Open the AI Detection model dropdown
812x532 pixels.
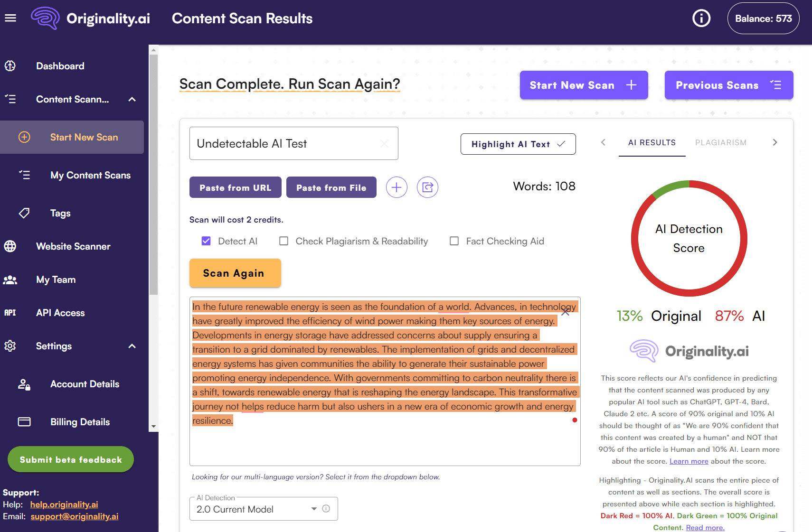(256, 509)
